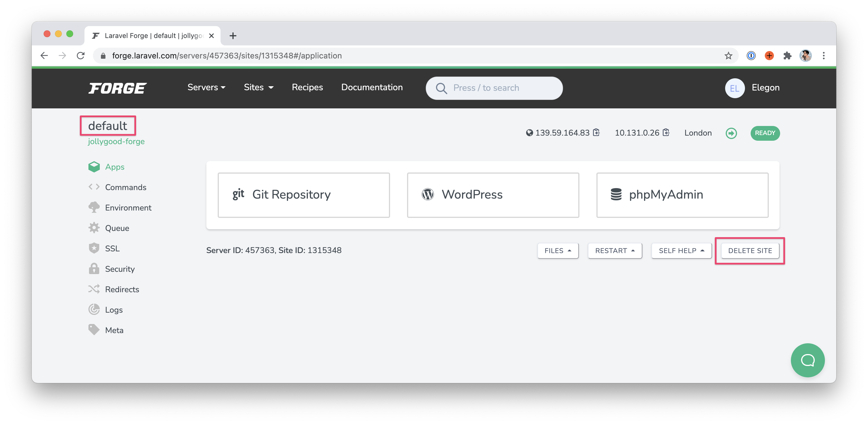Select Environment in the site sidebar
Image resolution: width=868 pixels, height=425 pixels.
128,208
